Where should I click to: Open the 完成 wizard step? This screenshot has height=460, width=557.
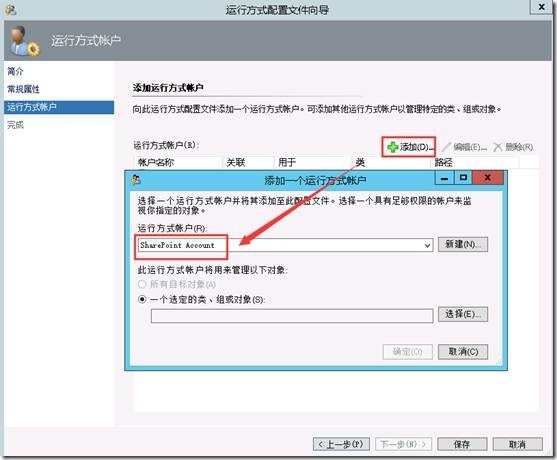click(x=15, y=125)
